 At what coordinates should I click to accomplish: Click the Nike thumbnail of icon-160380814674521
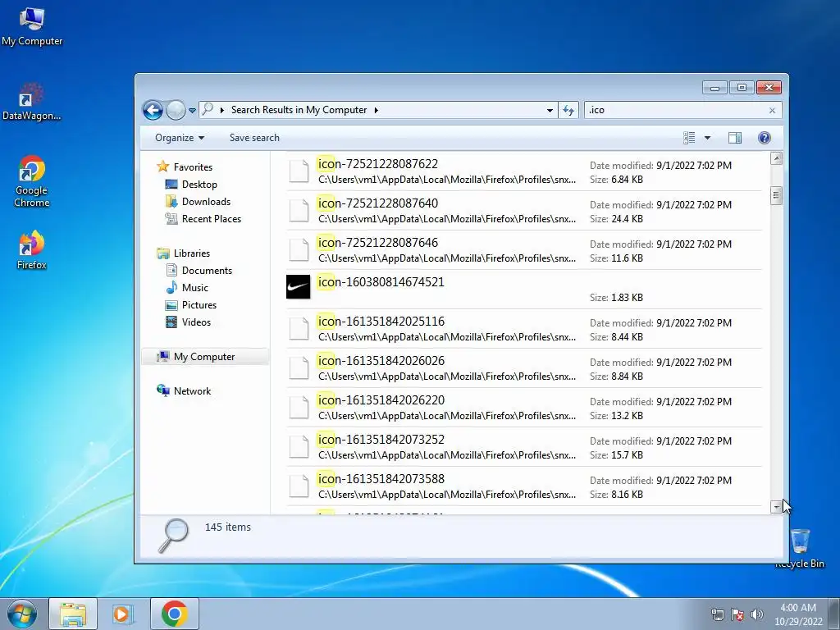(x=299, y=286)
